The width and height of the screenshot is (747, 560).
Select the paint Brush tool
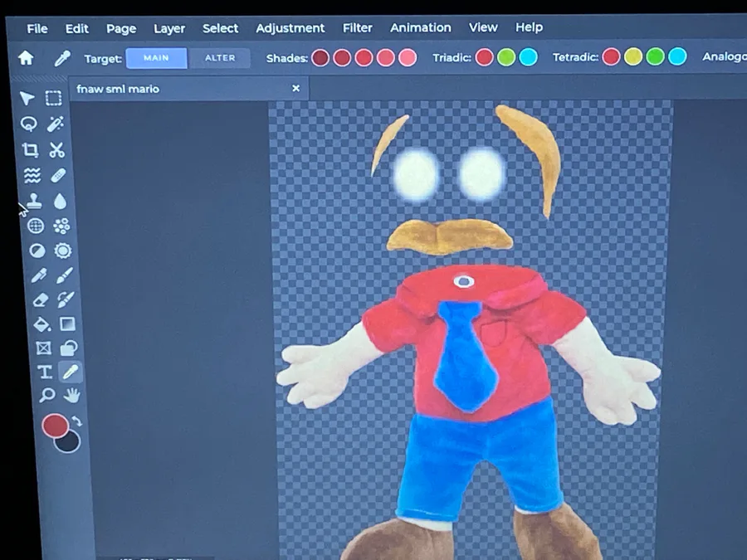64,275
